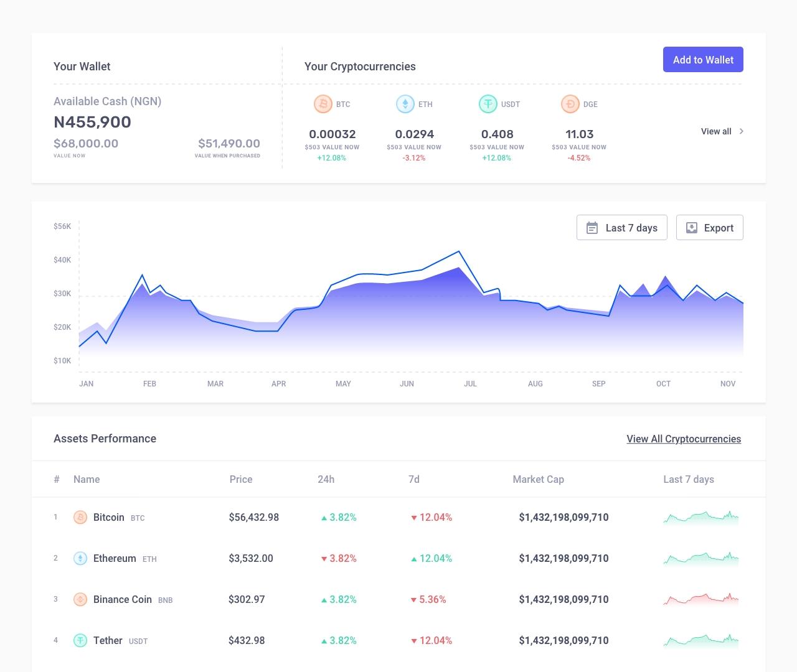
Task: Sort table by 24h column header
Action: [x=326, y=479]
